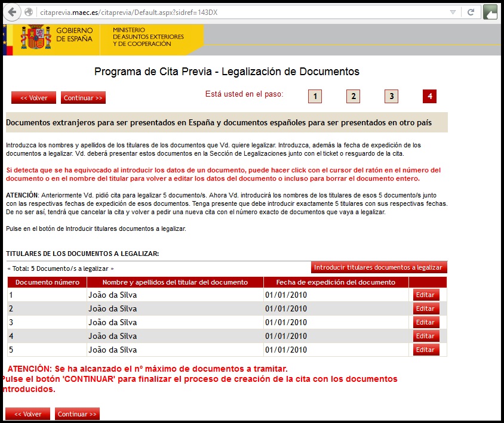Viewport: 504px width, 423px height.
Task: Click the top 'Continuar >>' button
Action: (x=83, y=98)
